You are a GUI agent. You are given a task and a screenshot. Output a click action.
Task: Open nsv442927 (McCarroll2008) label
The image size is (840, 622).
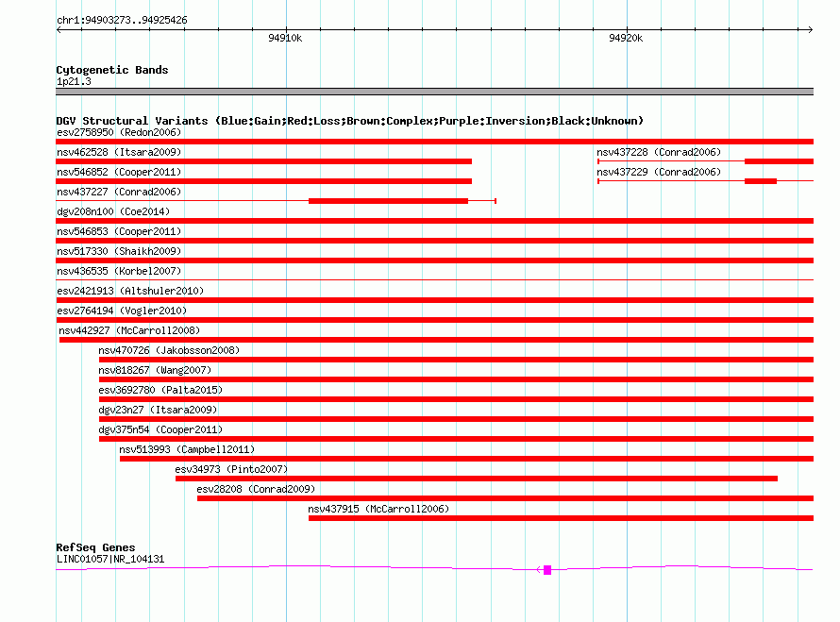tap(129, 330)
